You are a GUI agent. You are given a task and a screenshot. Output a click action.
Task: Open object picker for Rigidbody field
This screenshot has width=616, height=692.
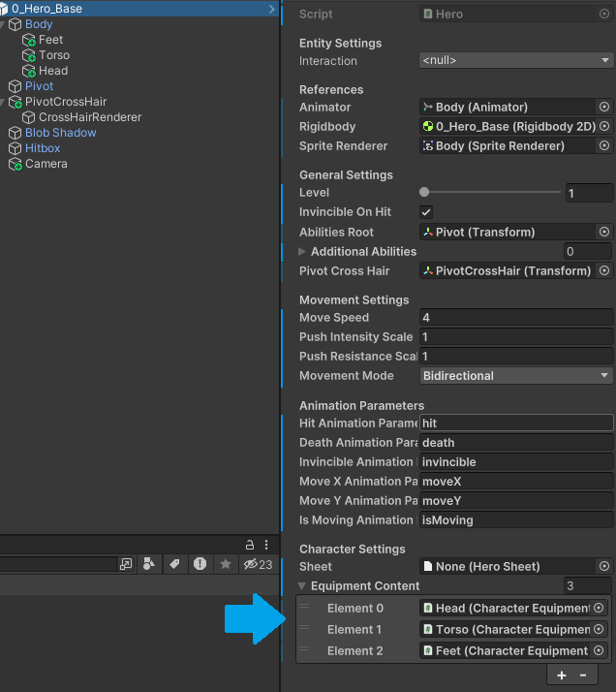coord(604,126)
